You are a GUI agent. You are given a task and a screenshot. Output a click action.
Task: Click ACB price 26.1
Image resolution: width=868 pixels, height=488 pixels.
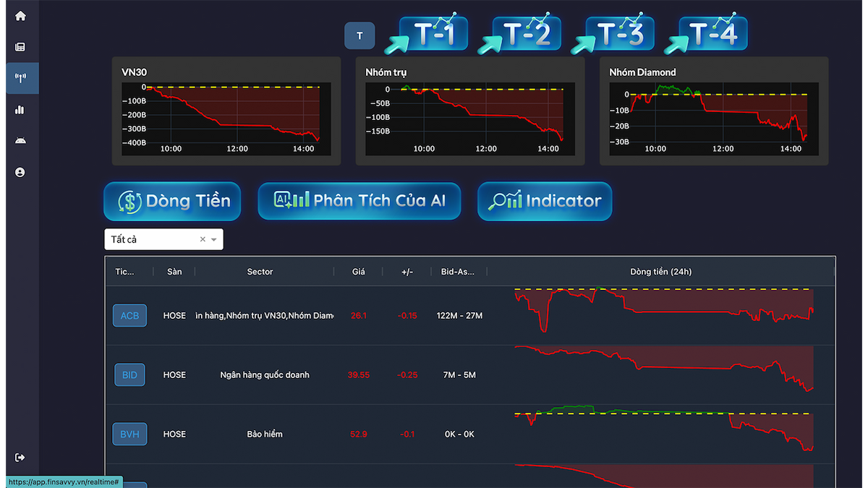tap(359, 315)
